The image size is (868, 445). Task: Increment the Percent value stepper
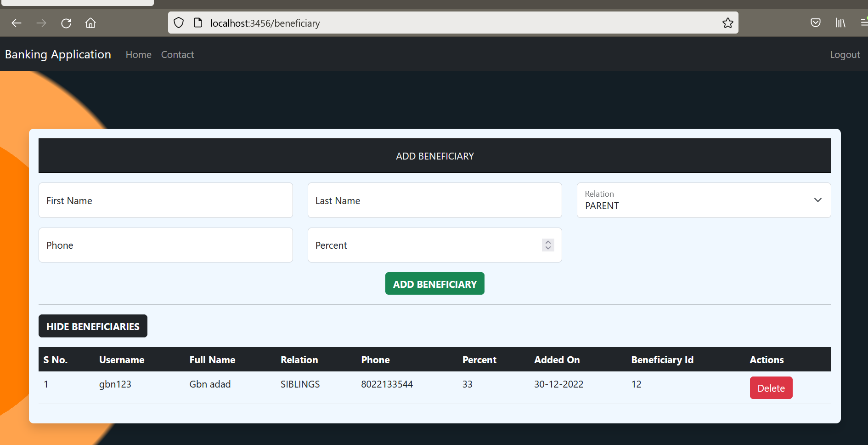pyautogui.click(x=547, y=242)
